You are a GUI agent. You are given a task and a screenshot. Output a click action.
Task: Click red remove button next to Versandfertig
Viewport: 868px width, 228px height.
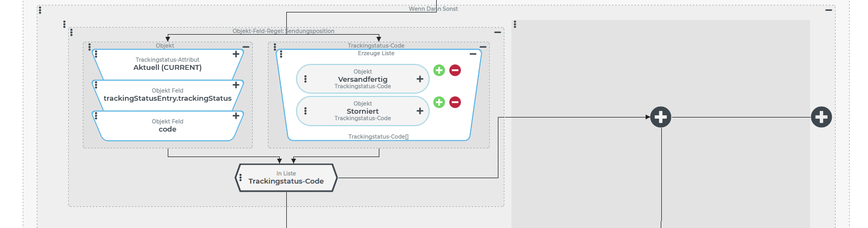pyautogui.click(x=455, y=70)
